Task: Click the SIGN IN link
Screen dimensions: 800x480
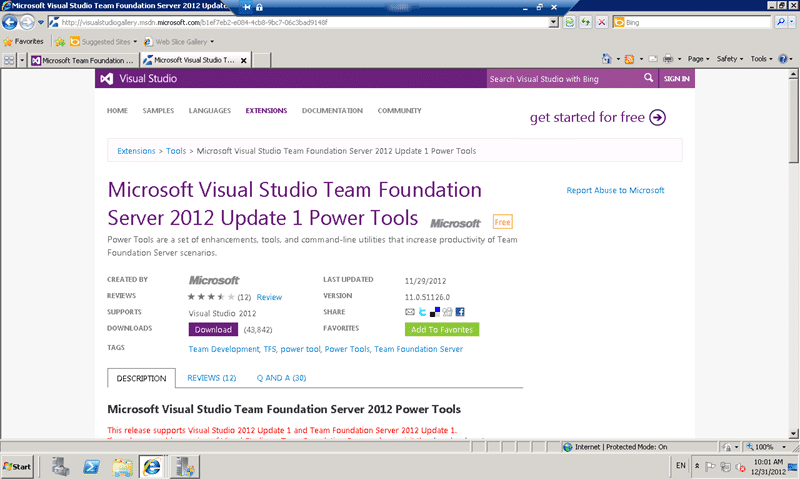Action: pos(677,79)
